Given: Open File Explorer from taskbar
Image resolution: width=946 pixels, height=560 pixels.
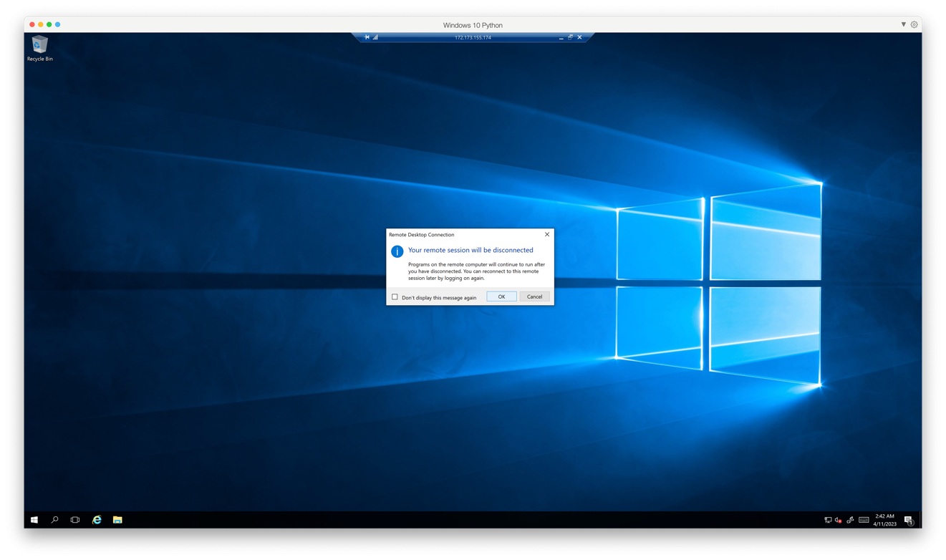Looking at the screenshot, I should pyautogui.click(x=117, y=520).
